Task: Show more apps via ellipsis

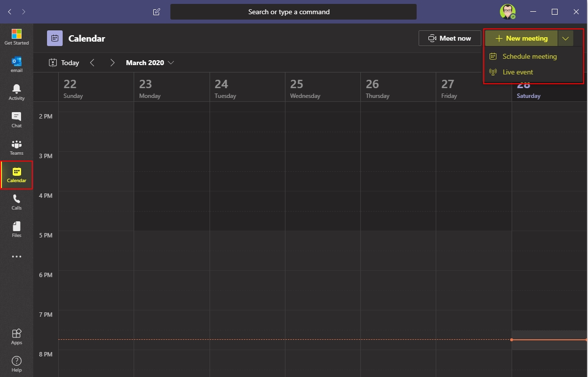Action: click(17, 257)
